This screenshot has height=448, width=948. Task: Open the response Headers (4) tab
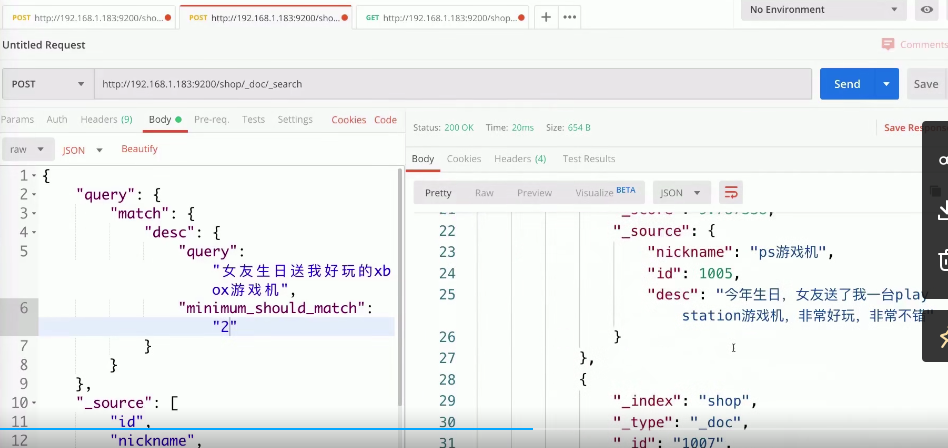[520, 159]
